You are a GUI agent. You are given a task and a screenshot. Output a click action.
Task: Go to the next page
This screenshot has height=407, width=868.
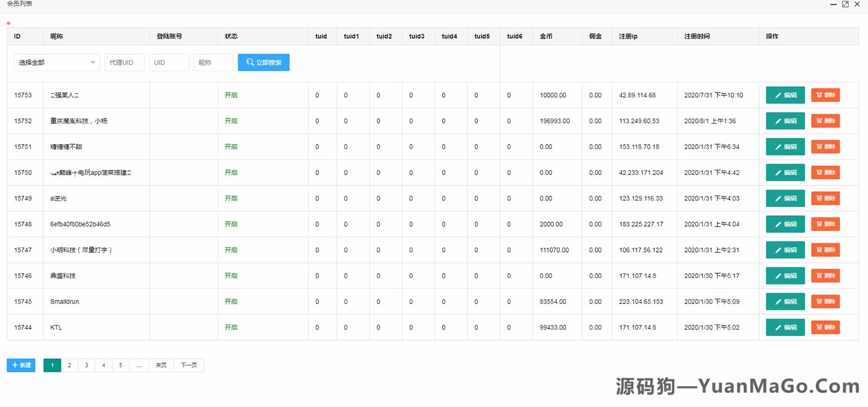click(x=189, y=365)
